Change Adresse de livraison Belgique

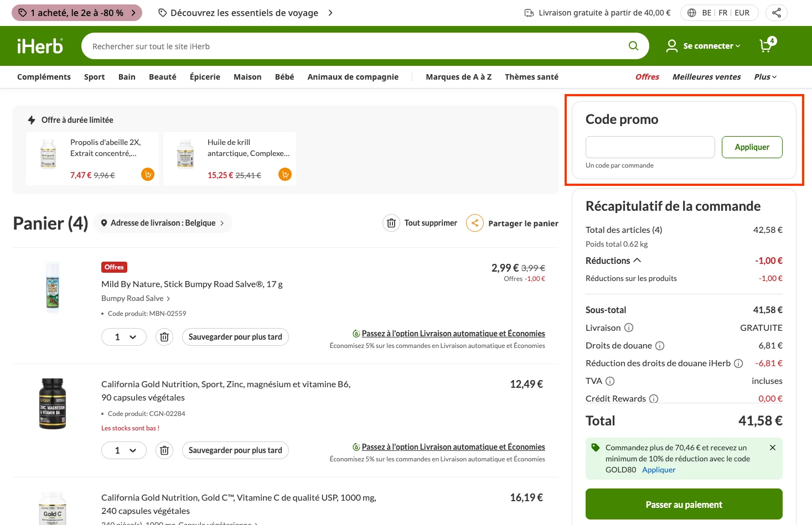coord(163,223)
